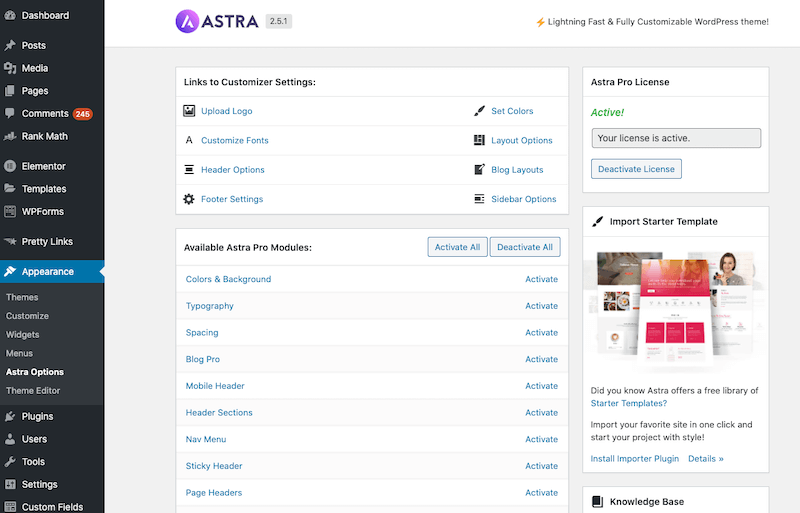
Task: Click the Import Starter Template brush icon
Action: coord(597,222)
